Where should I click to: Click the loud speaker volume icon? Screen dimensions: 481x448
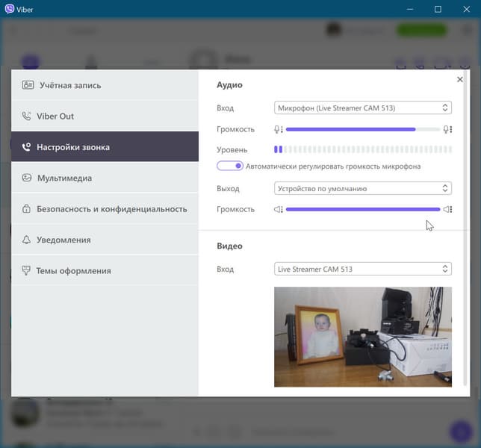[x=447, y=209]
